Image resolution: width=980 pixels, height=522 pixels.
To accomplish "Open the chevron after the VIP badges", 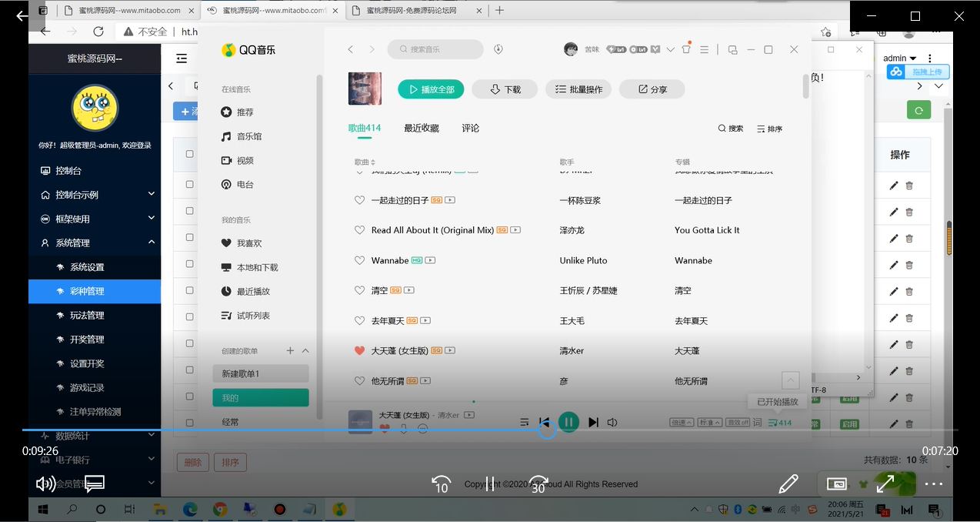I will click(670, 49).
